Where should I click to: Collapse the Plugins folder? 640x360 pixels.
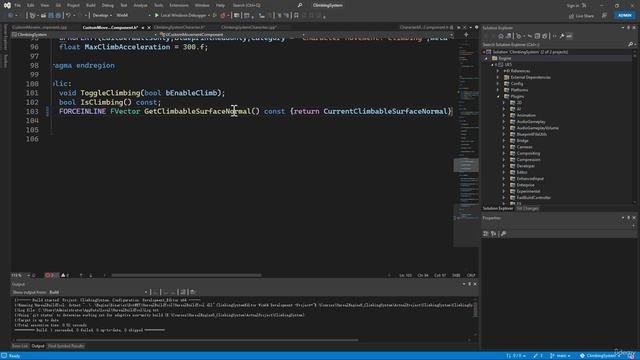[498, 96]
